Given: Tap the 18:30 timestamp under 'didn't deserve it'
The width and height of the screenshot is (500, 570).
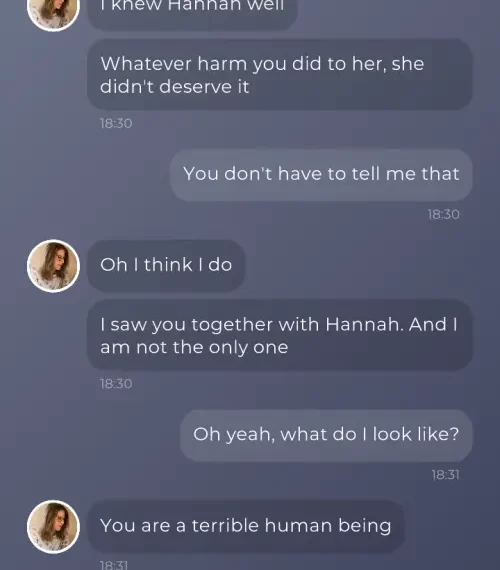Looking at the screenshot, I should 116,124.
